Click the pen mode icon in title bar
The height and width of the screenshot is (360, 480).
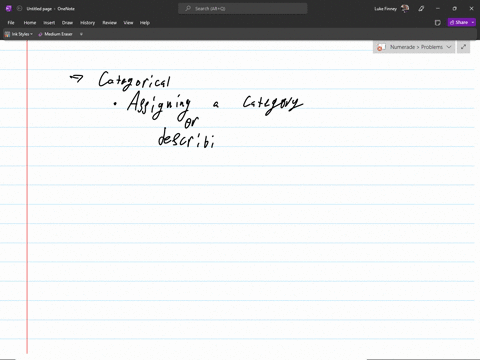click(421, 9)
